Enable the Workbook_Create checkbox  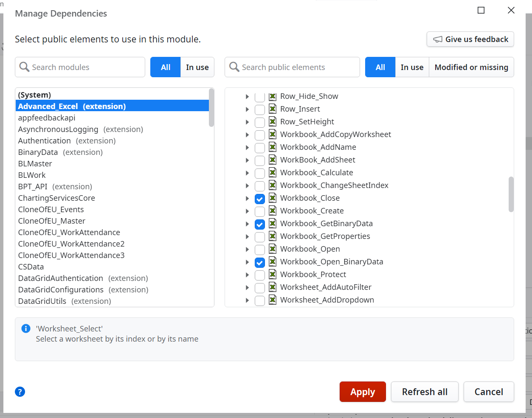coord(259,211)
